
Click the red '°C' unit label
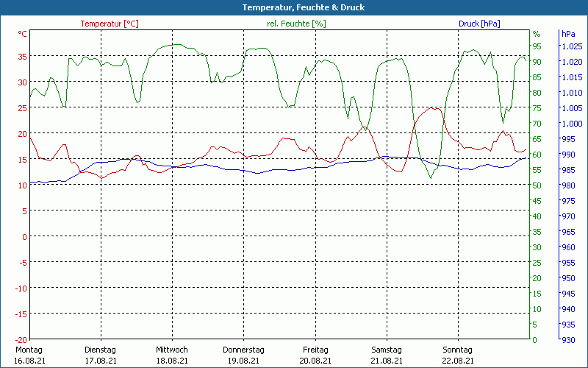click(23, 34)
